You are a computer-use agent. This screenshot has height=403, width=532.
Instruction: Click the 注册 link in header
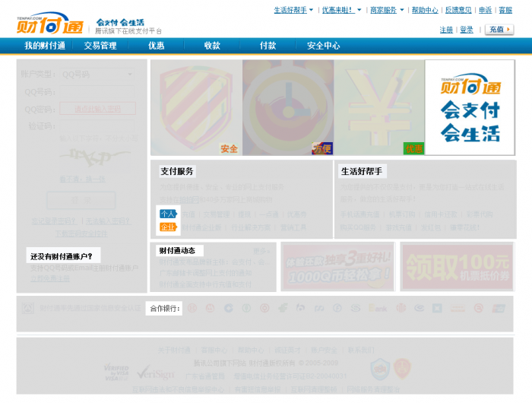(x=446, y=30)
